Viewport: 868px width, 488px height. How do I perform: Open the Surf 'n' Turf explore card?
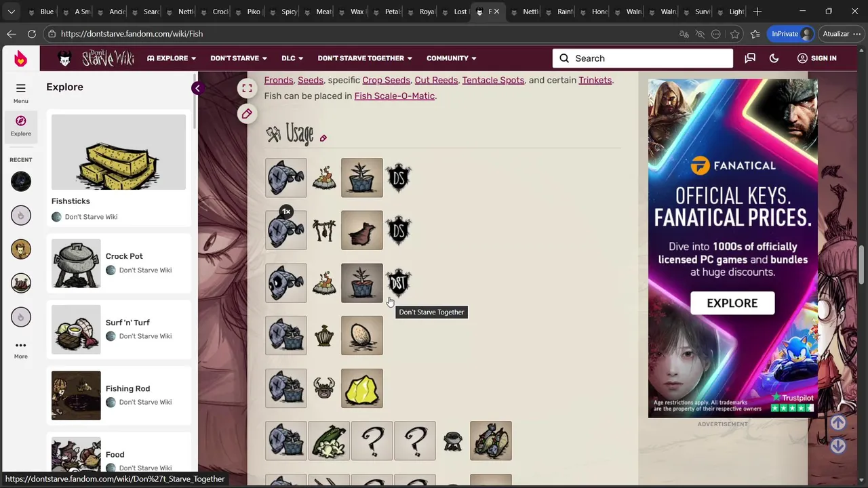(x=119, y=329)
